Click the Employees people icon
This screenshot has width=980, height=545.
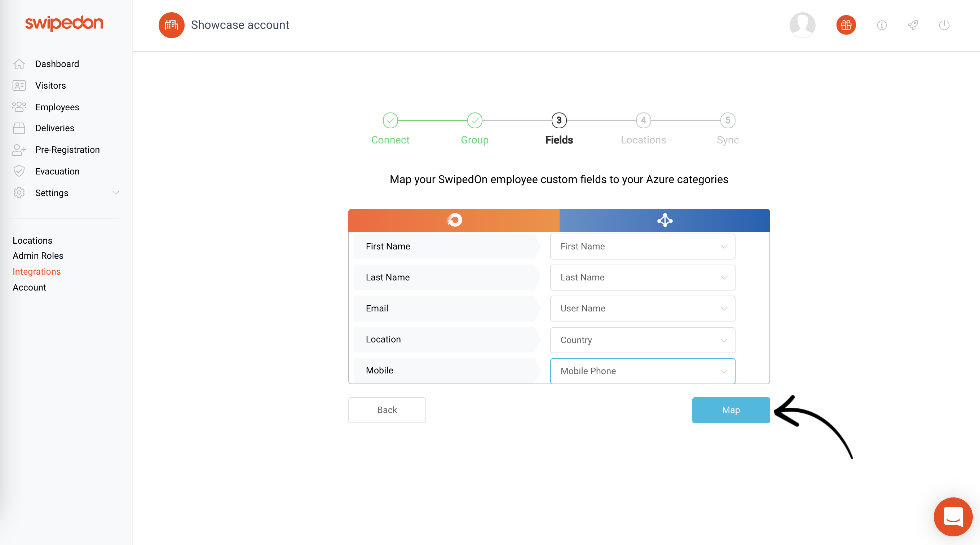pos(19,107)
